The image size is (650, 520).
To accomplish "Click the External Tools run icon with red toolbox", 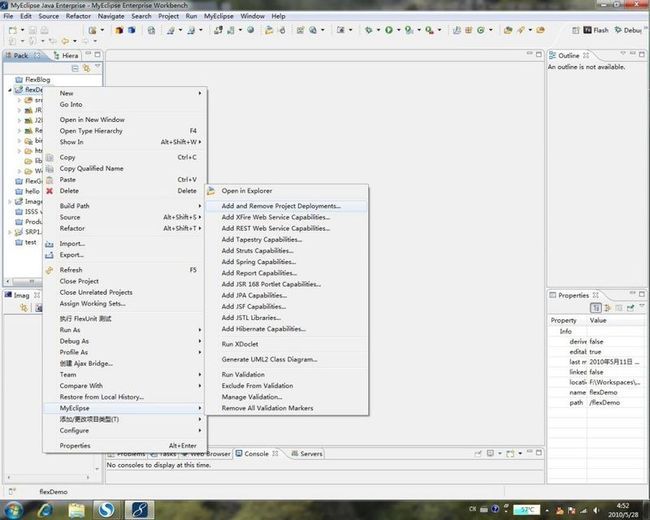I will click(429, 30).
